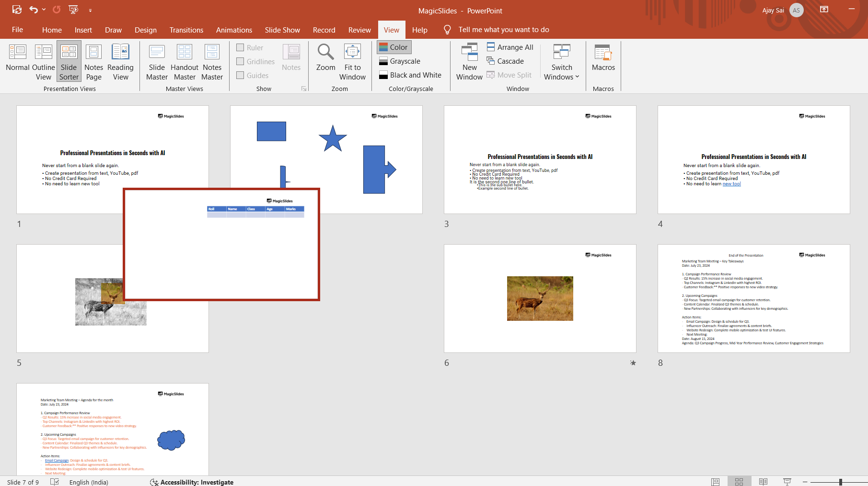This screenshot has height=486, width=868.
Task: Open the Slide Master view
Action: pyautogui.click(x=157, y=62)
